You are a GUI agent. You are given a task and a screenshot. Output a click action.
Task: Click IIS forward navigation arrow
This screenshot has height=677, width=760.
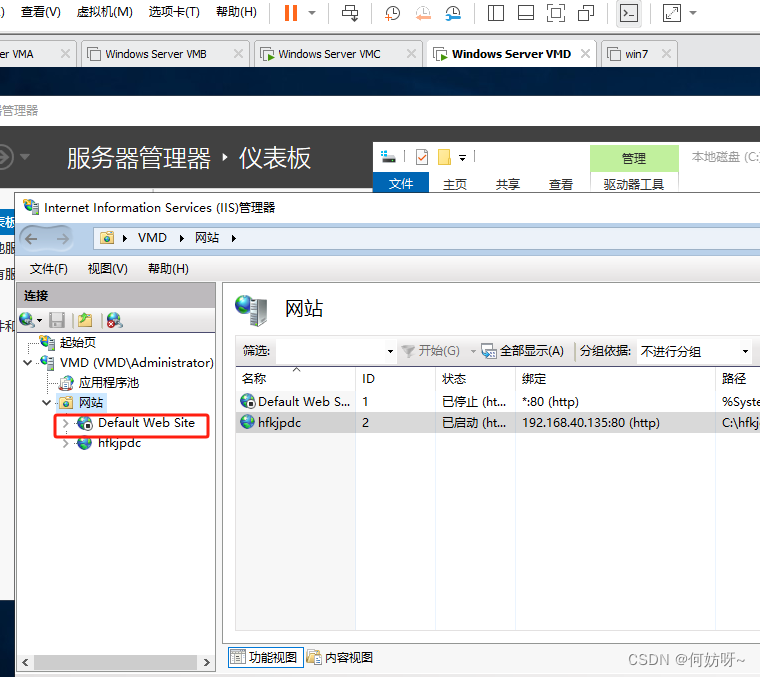click(63, 238)
